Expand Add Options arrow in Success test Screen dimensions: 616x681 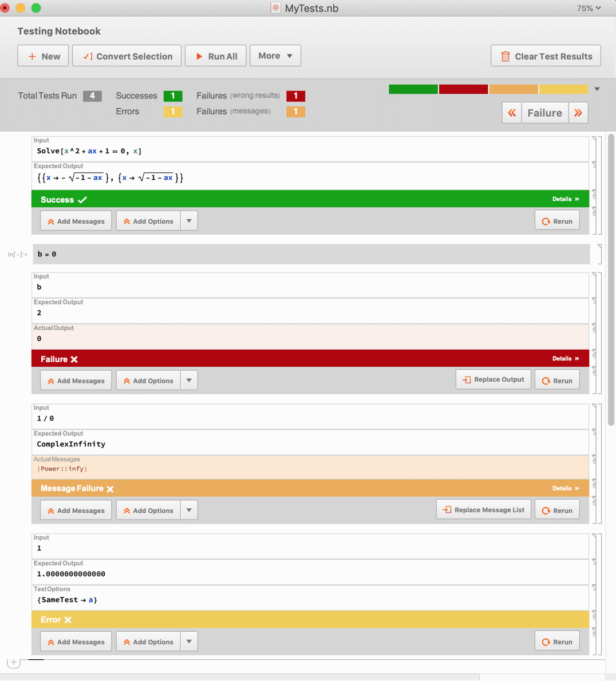189,221
